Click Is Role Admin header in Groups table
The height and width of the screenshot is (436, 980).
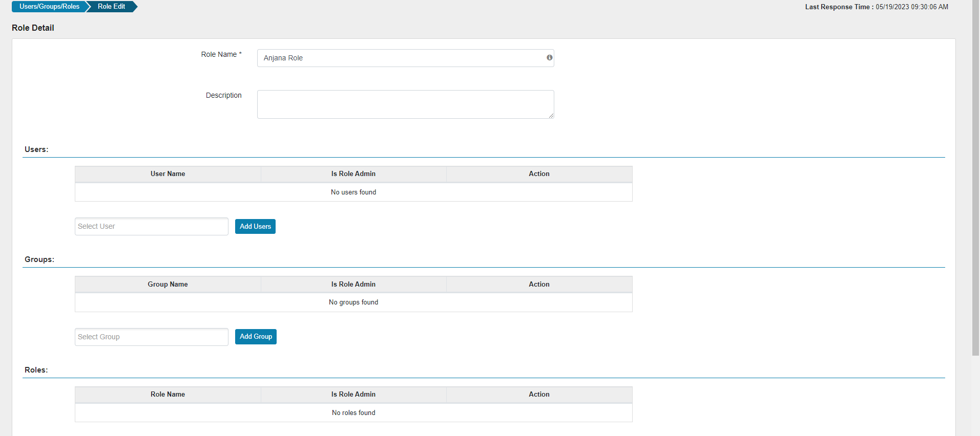353,285
